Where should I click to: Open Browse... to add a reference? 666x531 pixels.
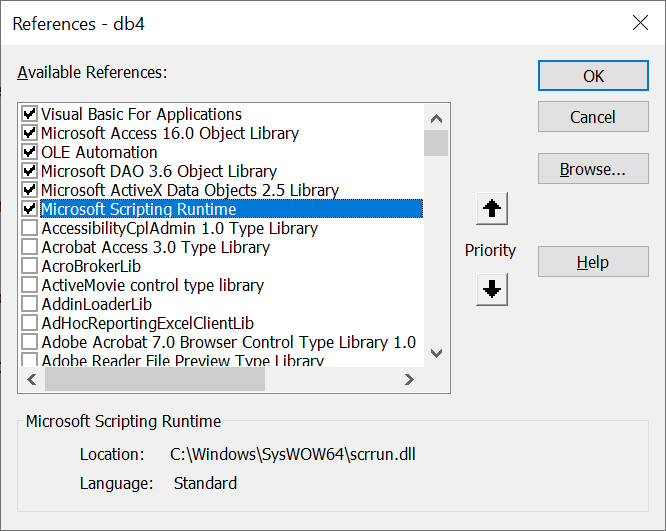[x=593, y=169]
